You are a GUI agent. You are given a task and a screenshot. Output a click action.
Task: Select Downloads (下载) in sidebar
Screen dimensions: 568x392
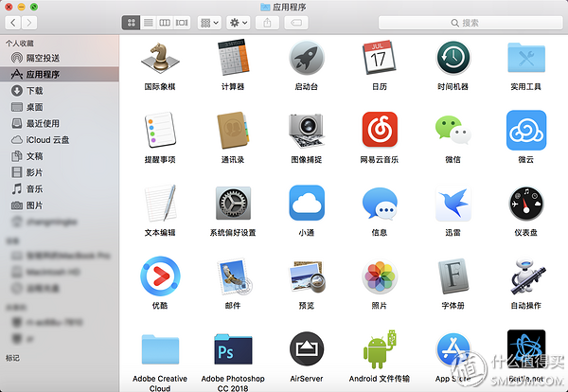pyautogui.click(x=60, y=90)
